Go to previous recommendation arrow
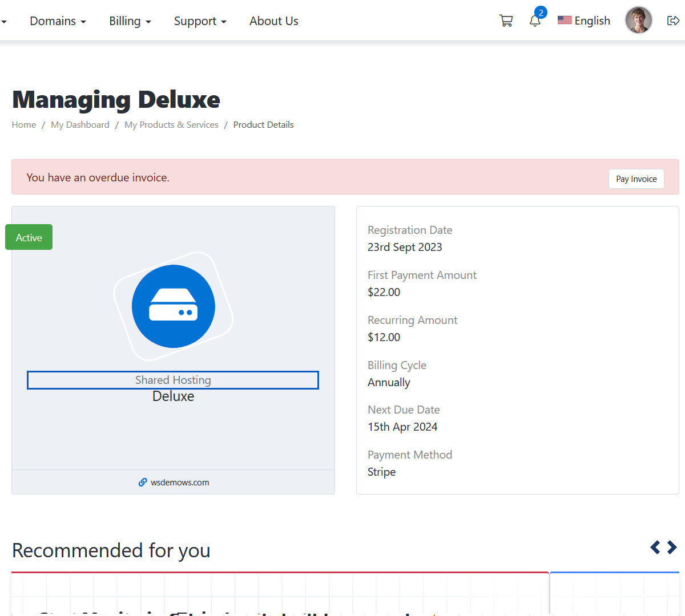This screenshot has width=685, height=616. tap(655, 548)
